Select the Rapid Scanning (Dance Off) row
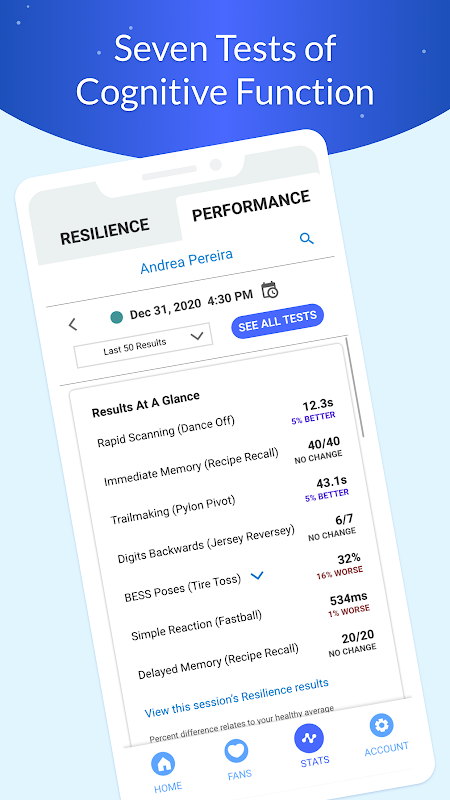 215,423
